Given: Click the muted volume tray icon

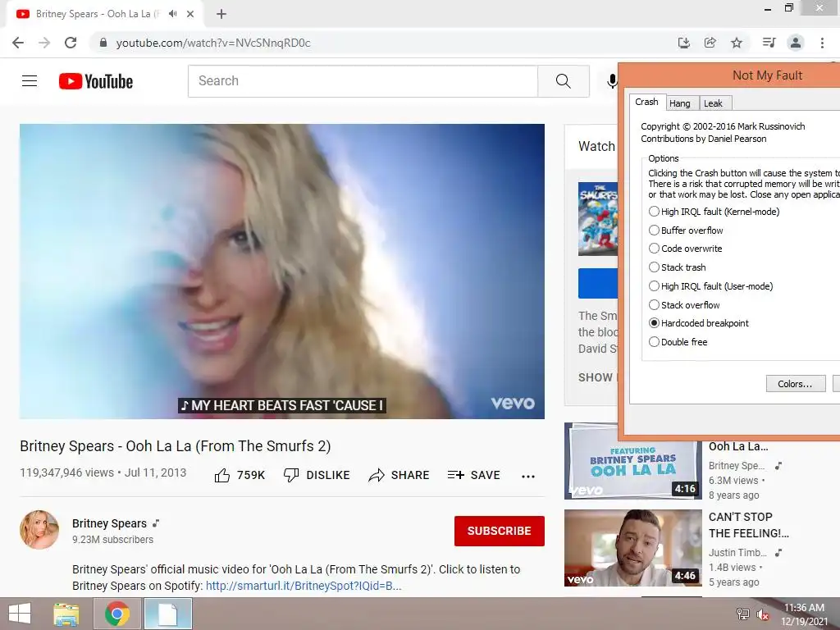Looking at the screenshot, I should pos(763,614).
